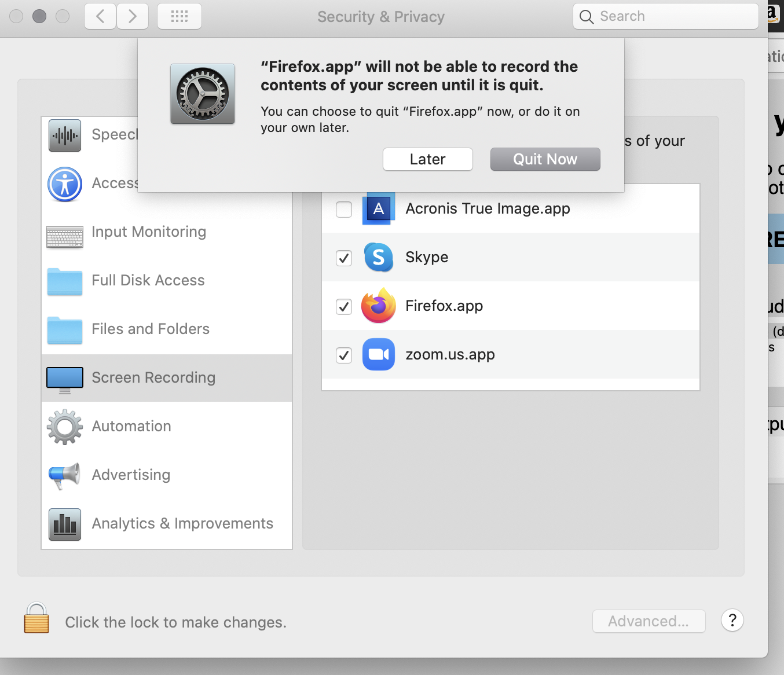Click the Firefox.app label text
This screenshot has height=675, width=784.
(x=444, y=306)
